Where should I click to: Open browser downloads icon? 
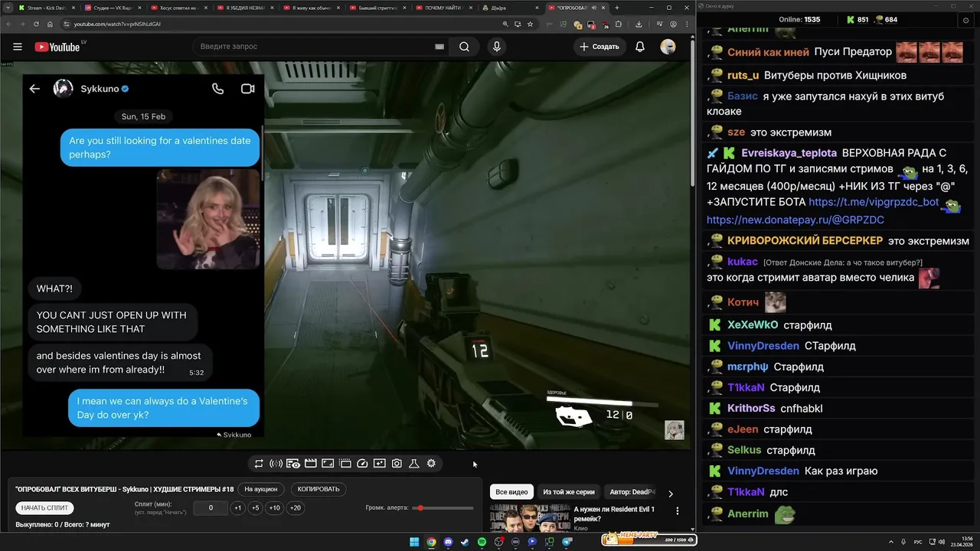click(639, 24)
